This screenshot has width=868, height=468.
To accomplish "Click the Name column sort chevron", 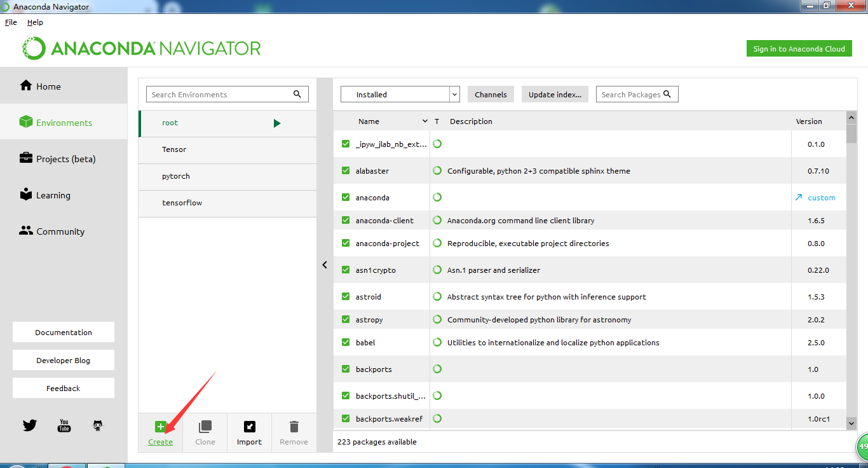I will pyautogui.click(x=425, y=121).
